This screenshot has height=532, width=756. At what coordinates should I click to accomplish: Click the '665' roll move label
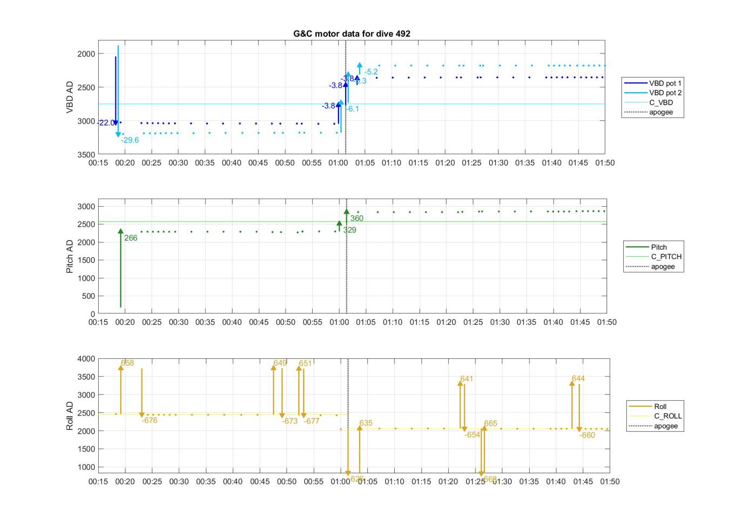coord(490,424)
